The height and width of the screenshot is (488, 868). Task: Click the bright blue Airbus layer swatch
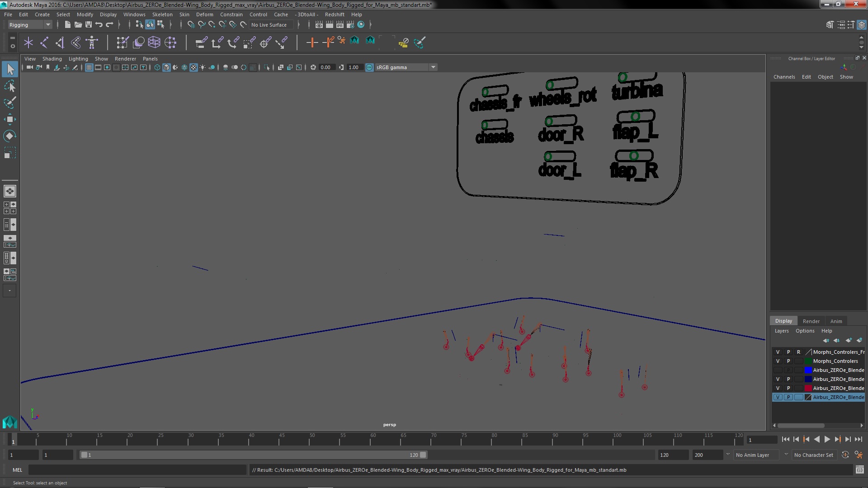808,370
